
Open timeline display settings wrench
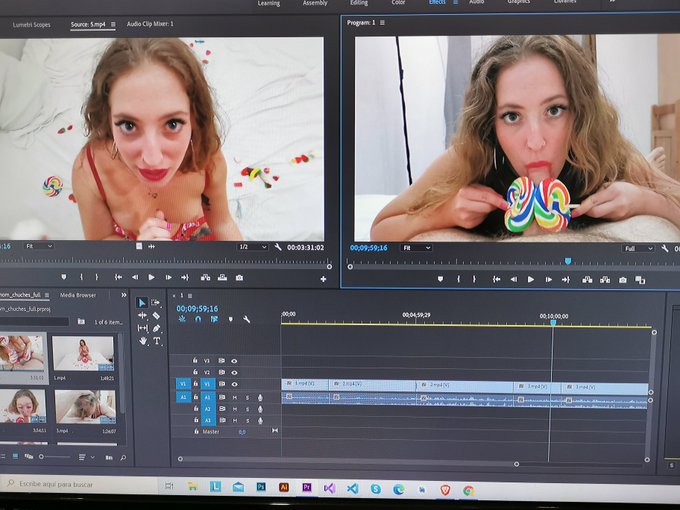[246, 319]
